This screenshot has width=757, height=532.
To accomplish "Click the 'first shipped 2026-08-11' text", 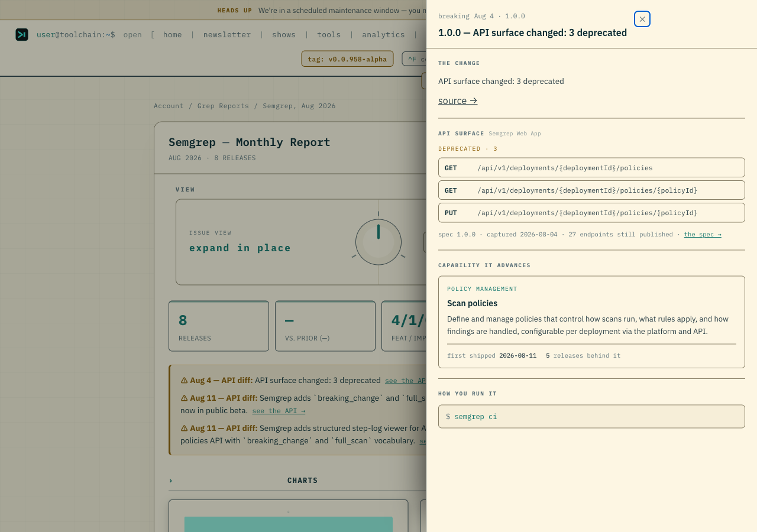I will 492,355.
